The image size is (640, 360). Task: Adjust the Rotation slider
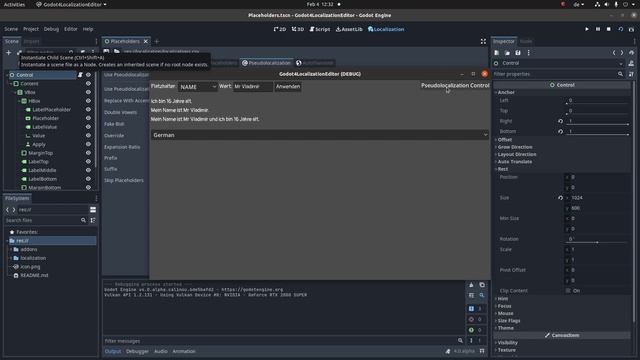point(597,242)
